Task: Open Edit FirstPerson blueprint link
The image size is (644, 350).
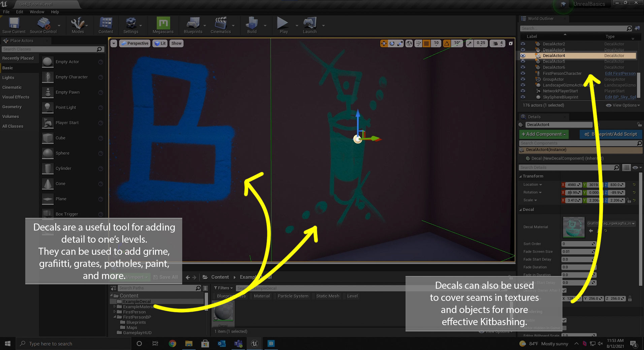Action: click(x=620, y=73)
